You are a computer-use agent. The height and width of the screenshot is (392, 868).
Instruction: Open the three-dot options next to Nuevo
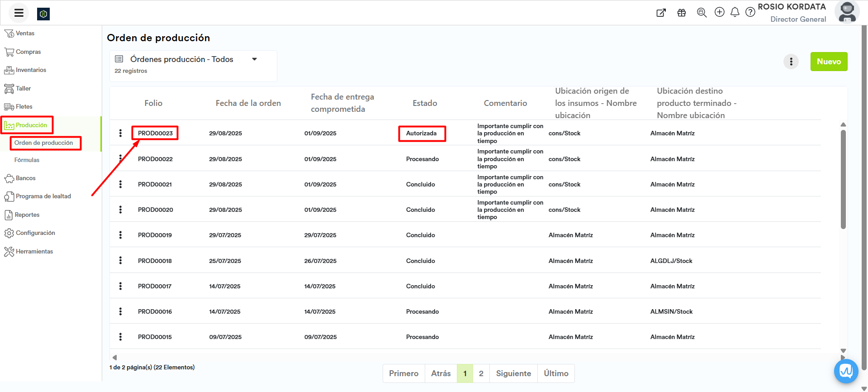pos(791,62)
